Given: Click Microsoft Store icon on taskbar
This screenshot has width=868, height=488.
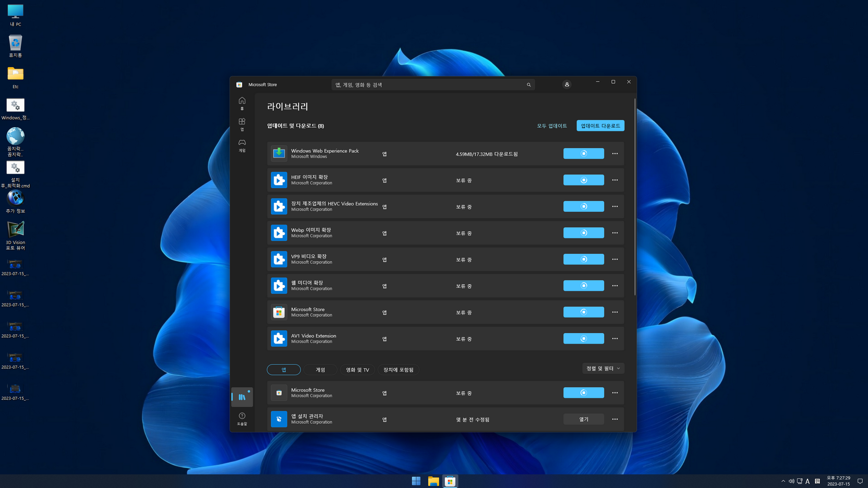Looking at the screenshot, I should coord(450,481).
